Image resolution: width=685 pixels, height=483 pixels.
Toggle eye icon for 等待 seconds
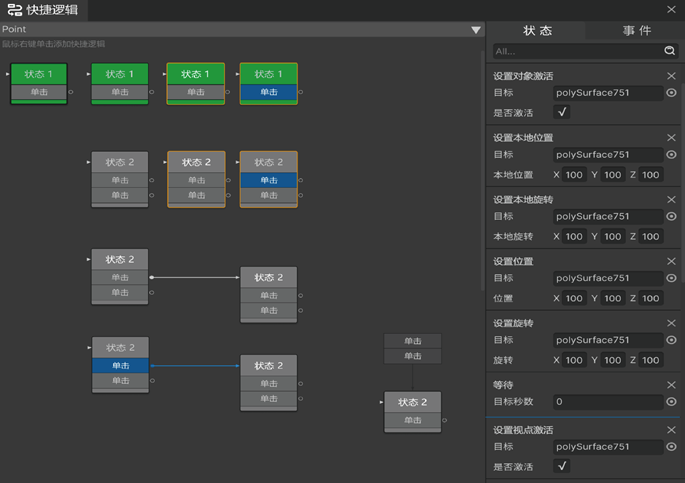tap(671, 402)
